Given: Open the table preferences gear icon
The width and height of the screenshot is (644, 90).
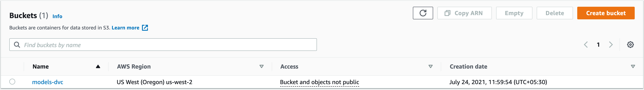Looking at the screenshot, I should pos(630,45).
